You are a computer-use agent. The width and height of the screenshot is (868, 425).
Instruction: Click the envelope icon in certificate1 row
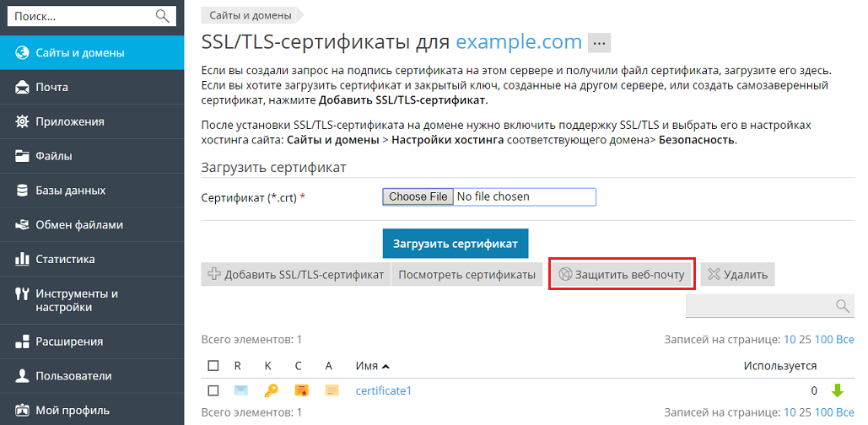[x=240, y=390]
